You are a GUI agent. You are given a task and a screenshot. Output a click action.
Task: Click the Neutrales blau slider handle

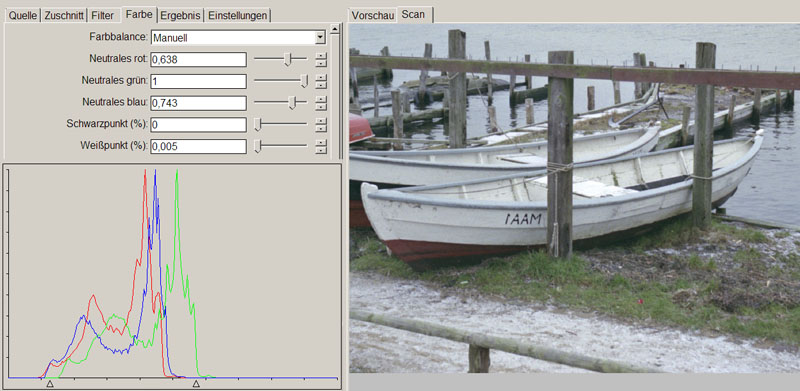(292, 103)
